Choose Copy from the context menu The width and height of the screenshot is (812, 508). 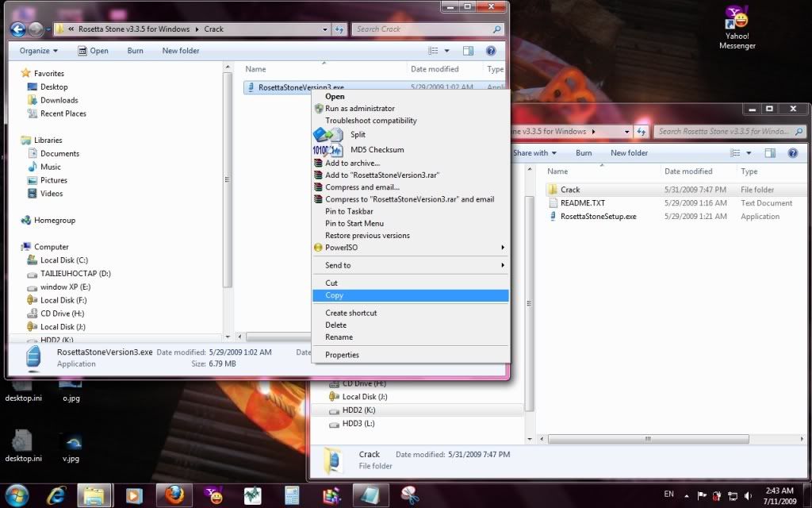[x=412, y=295]
